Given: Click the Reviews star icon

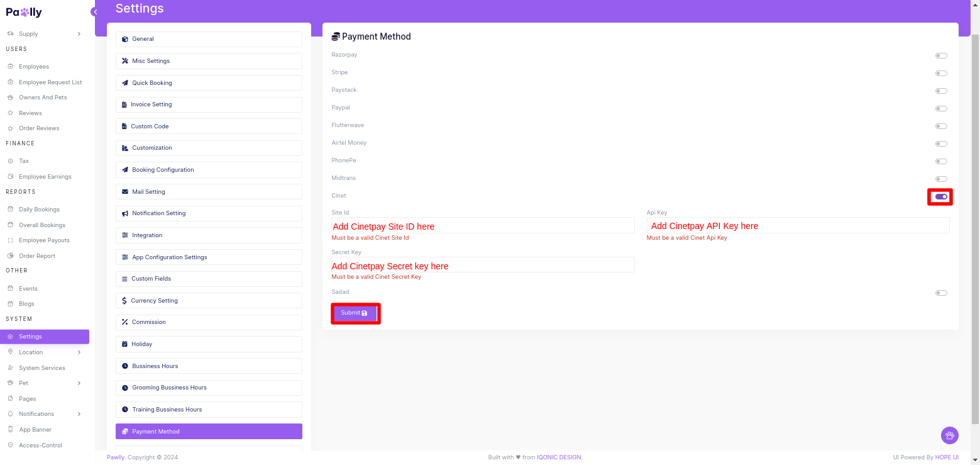Looking at the screenshot, I should point(11,113).
